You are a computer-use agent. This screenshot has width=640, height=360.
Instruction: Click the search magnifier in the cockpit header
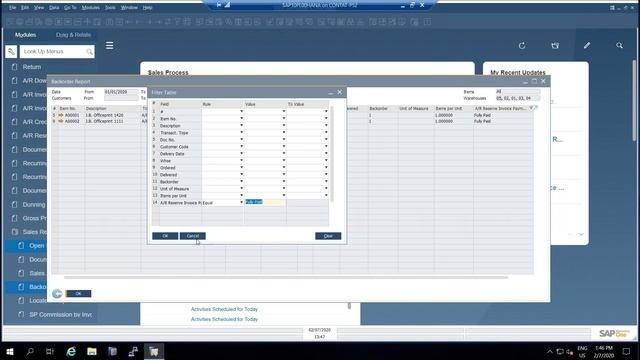[619, 45]
